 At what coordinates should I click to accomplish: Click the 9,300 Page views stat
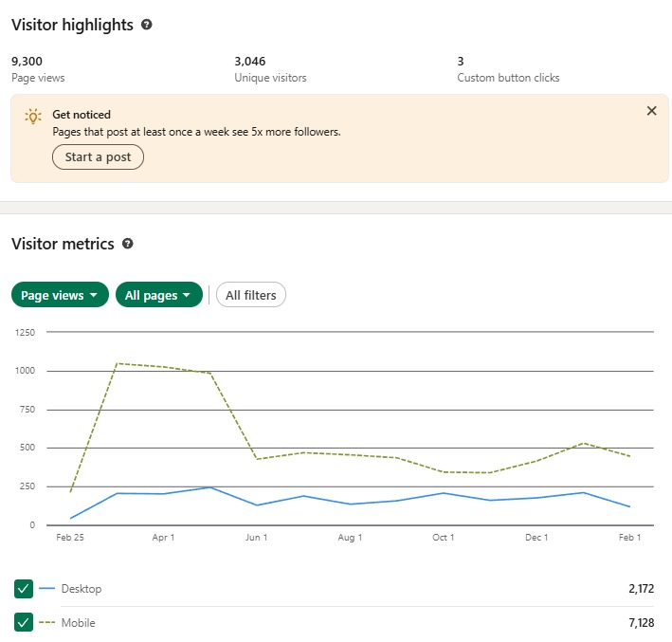[x=27, y=62]
